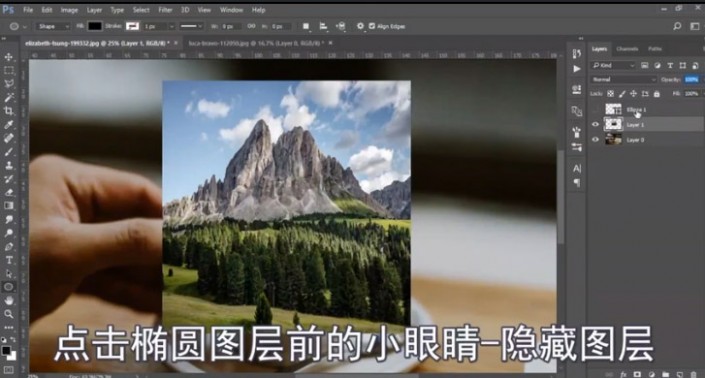The height and width of the screenshot is (378, 705).
Task: Hide Layer 1 with its eye icon
Action: point(595,125)
